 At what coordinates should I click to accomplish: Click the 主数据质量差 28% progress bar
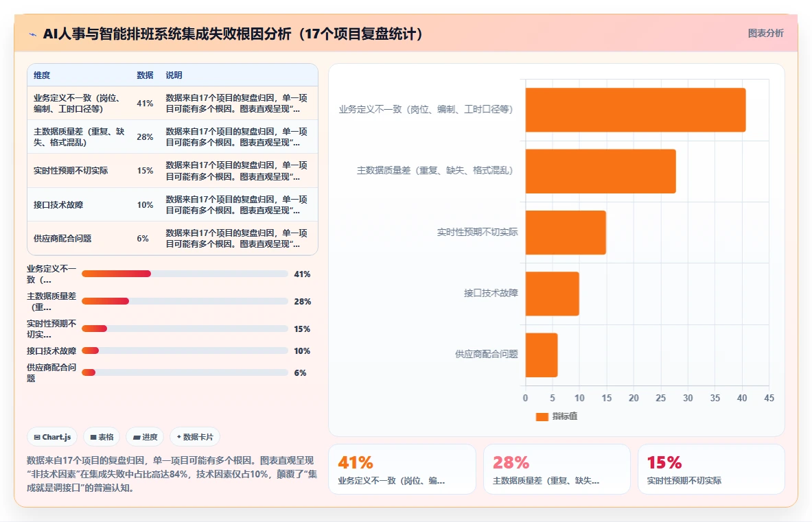pos(185,301)
